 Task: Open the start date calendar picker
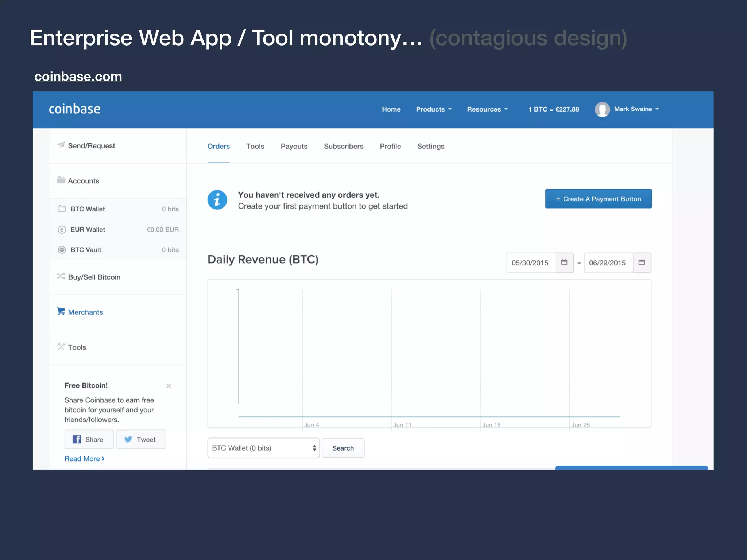point(564,262)
